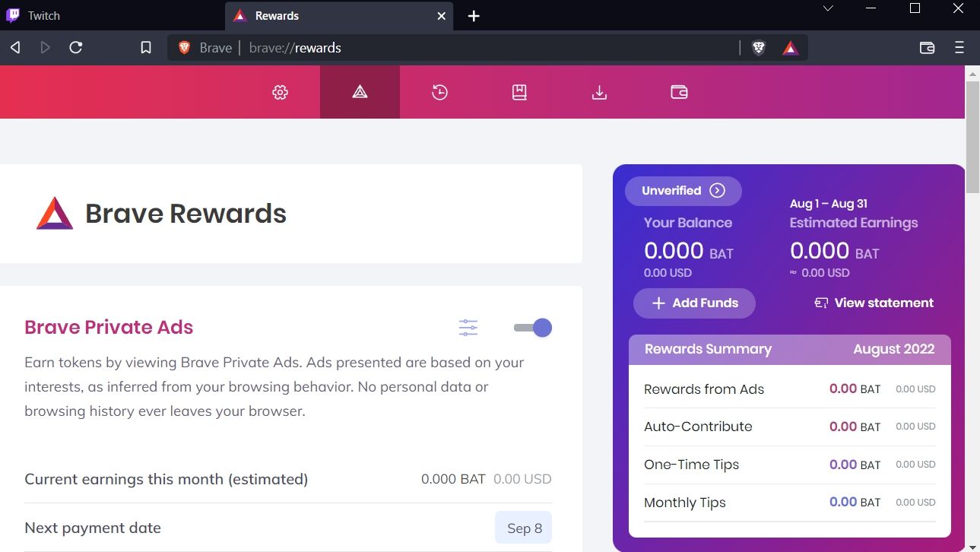Viewport: 980px width, 552px height.
Task: Maximize the Brave browser window
Action: (x=915, y=9)
